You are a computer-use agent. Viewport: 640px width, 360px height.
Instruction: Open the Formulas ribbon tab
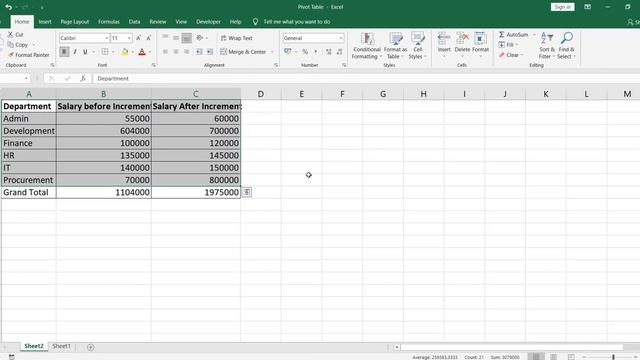(109, 22)
